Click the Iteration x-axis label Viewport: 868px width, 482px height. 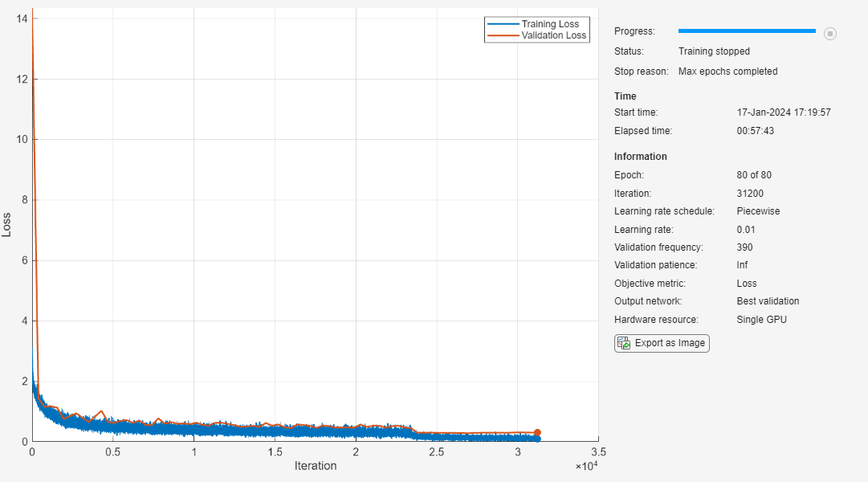[316, 466]
